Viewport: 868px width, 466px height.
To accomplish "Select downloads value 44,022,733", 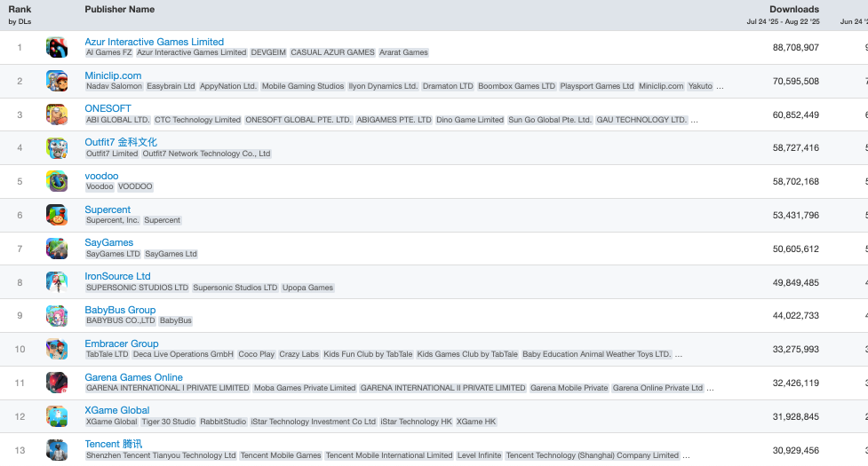I will 796,316.
